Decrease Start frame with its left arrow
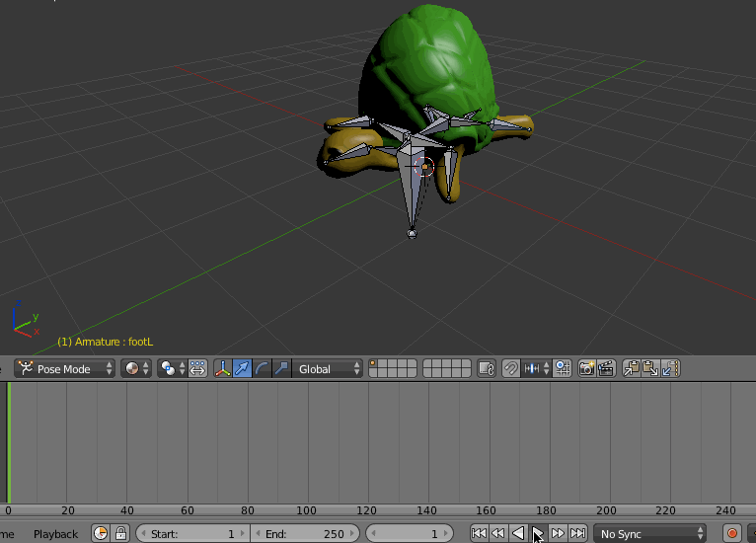This screenshot has height=543, width=756. pos(143,534)
